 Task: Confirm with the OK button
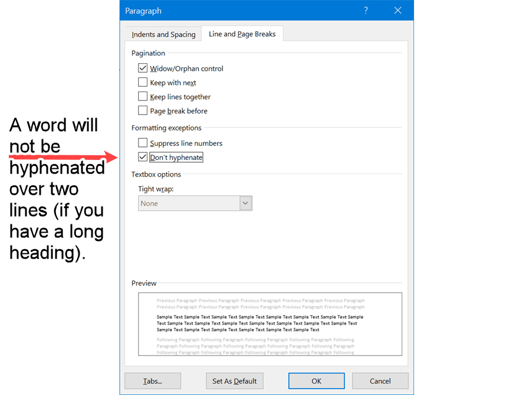click(316, 381)
